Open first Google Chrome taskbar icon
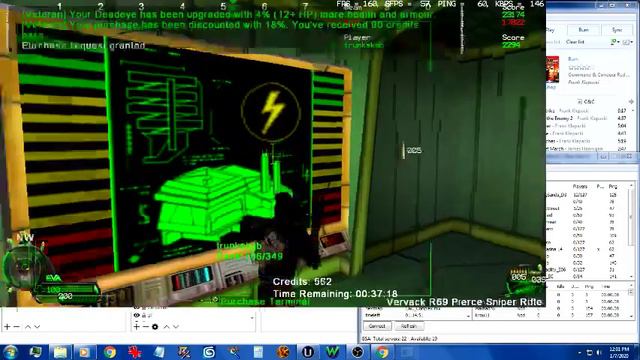The height and width of the screenshot is (360, 640). click(x=109, y=352)
